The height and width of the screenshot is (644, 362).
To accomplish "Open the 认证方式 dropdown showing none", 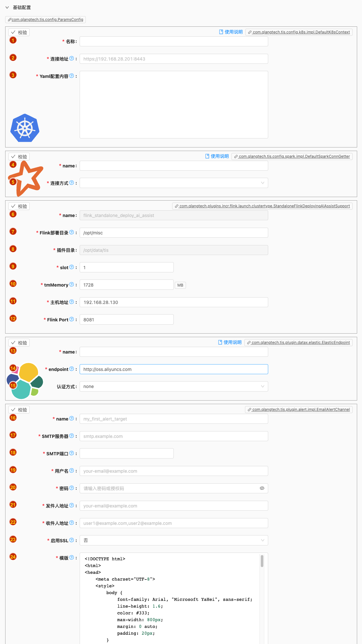I will 174,386.
